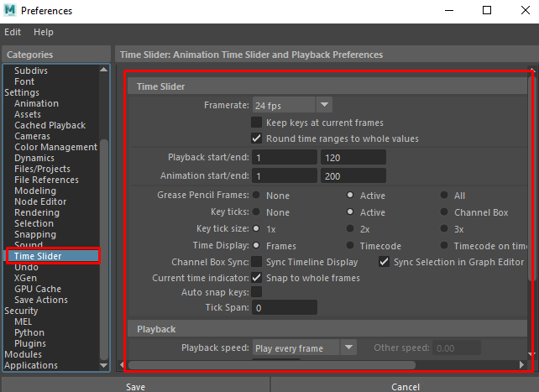The height and width of the screenshot is (392, 539).
Task: Choose Channel Box for Key ticks
Action: (x=445, y=213)
